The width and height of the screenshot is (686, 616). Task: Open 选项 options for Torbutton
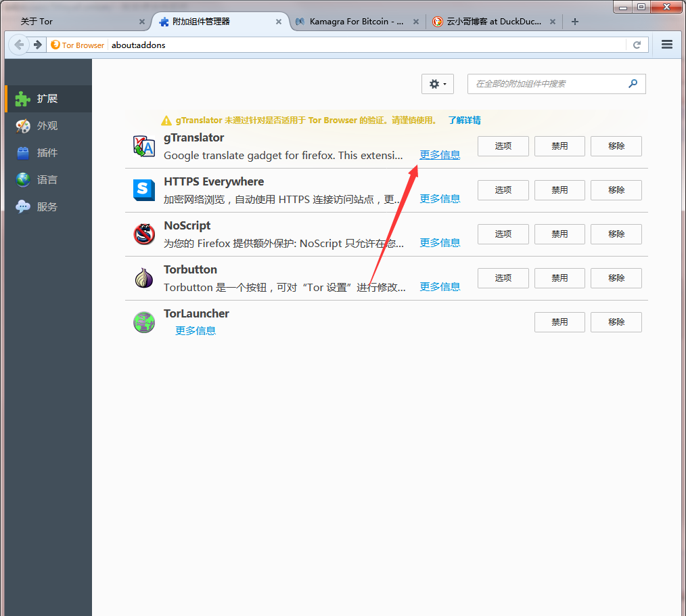pyautogui.click(x=503, y=278)
